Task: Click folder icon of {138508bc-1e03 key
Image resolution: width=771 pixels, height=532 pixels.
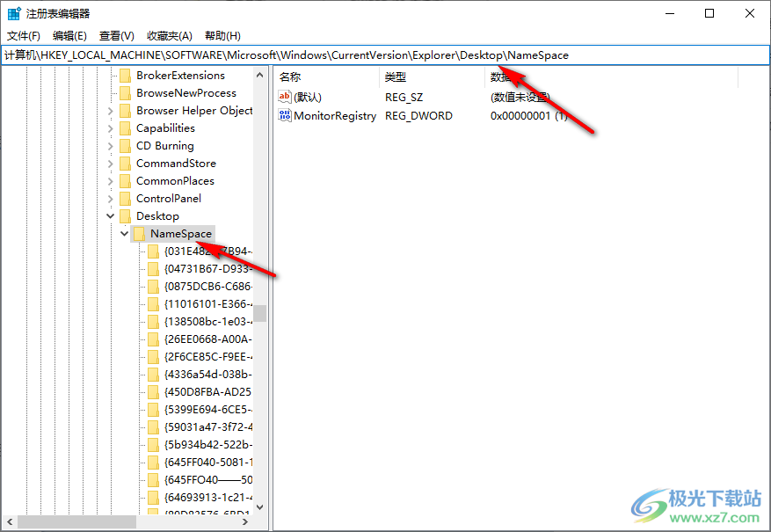Action: [154, 322]
